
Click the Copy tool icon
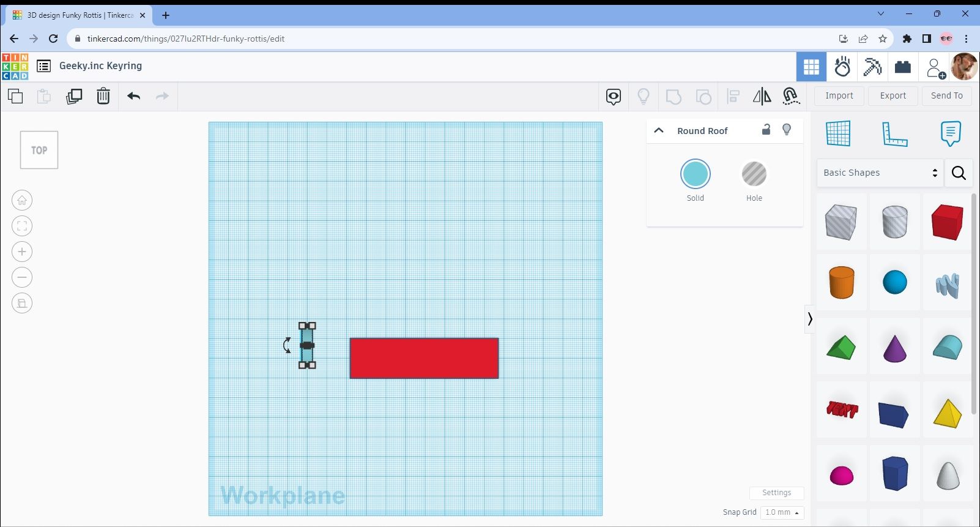[x=15, y=96]
